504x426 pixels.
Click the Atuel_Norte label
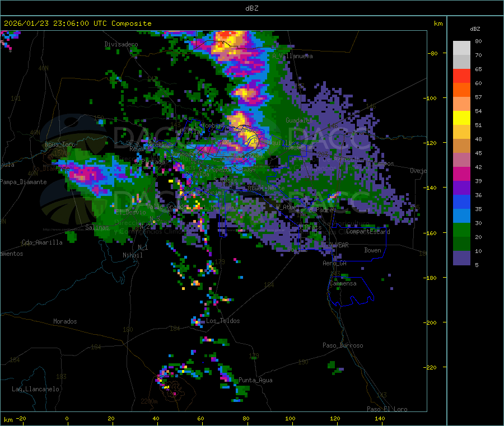[x=266, y=188]
